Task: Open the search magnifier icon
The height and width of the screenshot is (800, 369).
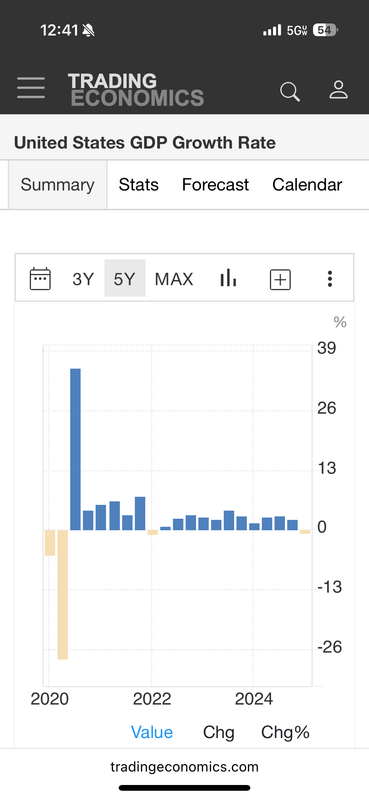Action: click(290, 91)
